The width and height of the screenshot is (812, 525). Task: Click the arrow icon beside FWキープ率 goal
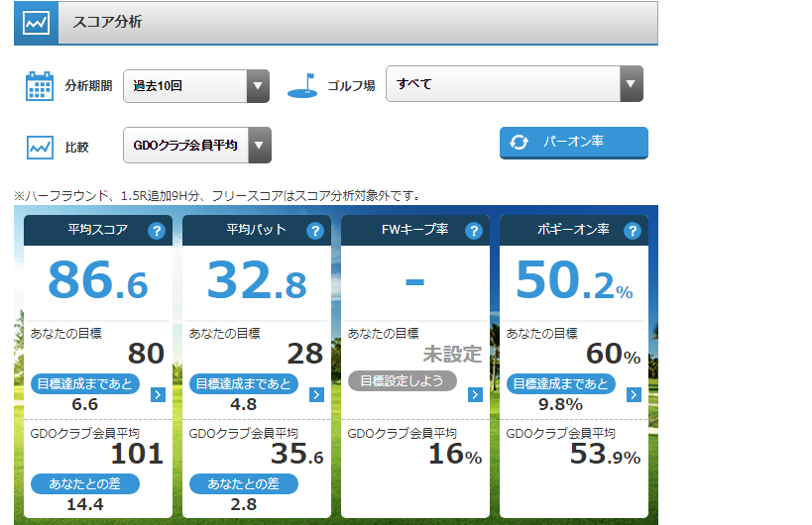(475, 395)
